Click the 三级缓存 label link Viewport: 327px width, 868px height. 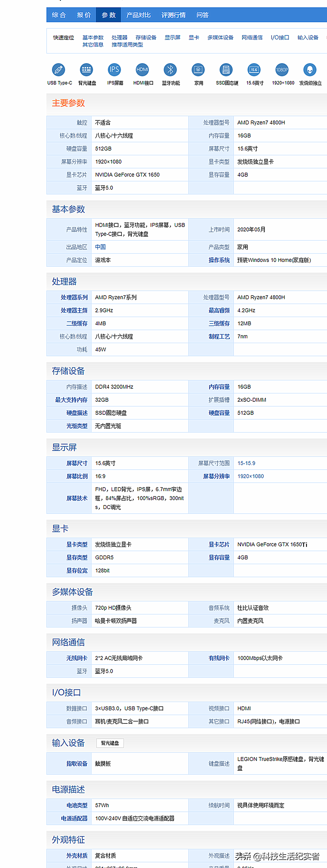click(219, 323)
